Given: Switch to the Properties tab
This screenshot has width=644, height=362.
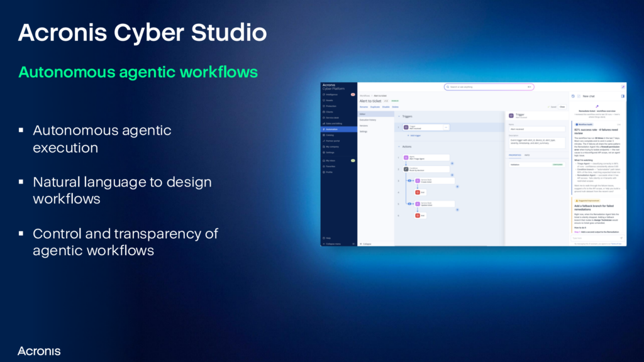Looking at the screenshot, I should (x=514, y=155).
